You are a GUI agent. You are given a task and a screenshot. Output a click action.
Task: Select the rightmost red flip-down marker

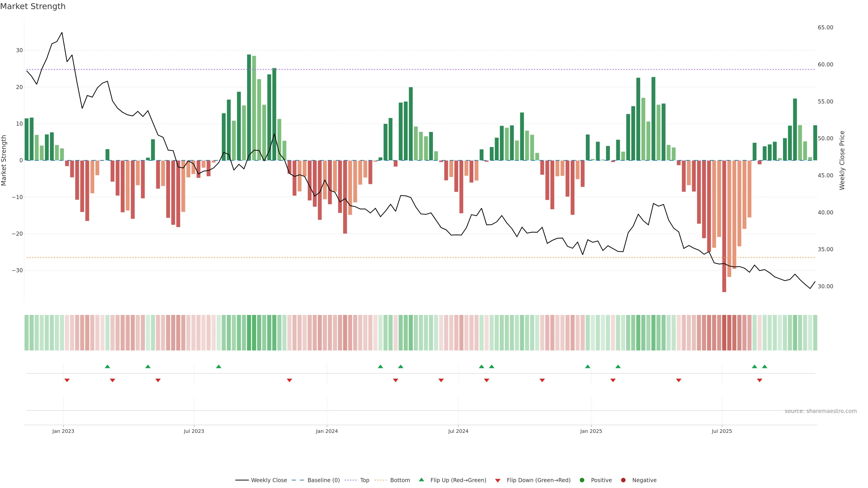point(759,380)
